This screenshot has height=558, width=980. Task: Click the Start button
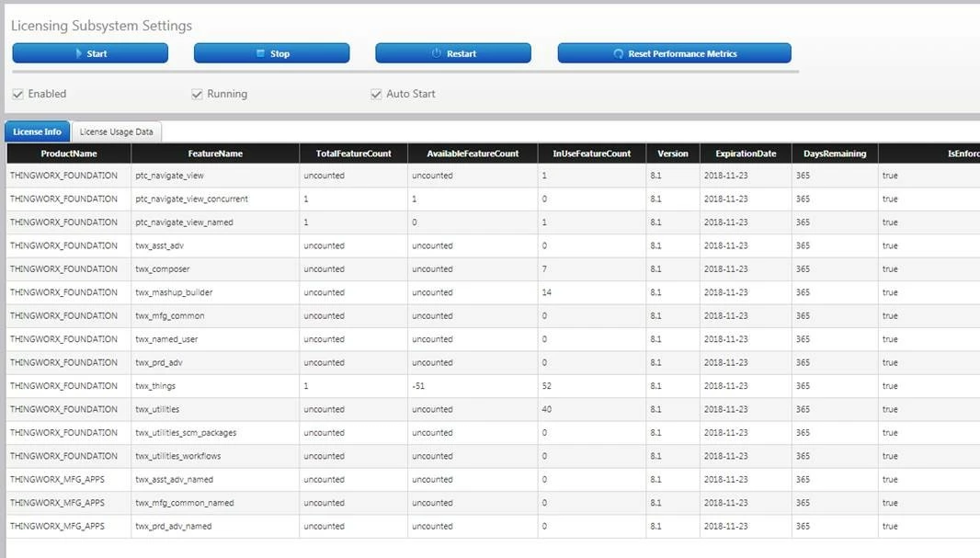point(90,53)
